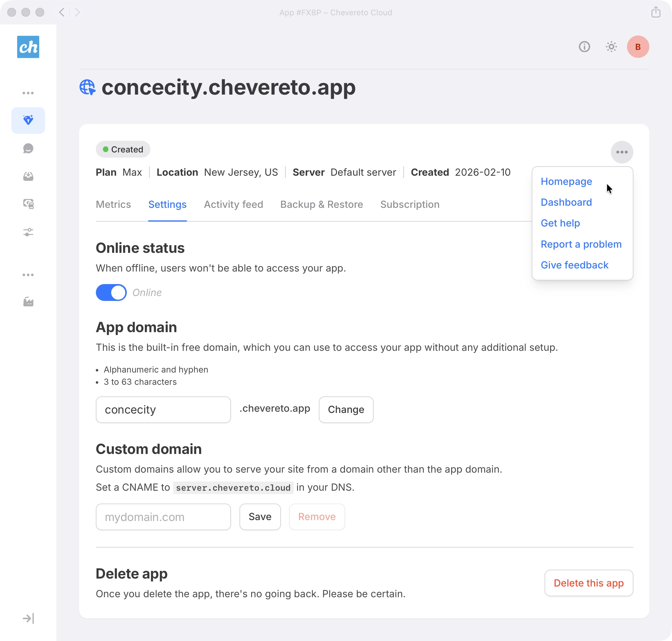Click the Location New Jersey, US text
Screen dimensions: 672x641
[217, 172]
